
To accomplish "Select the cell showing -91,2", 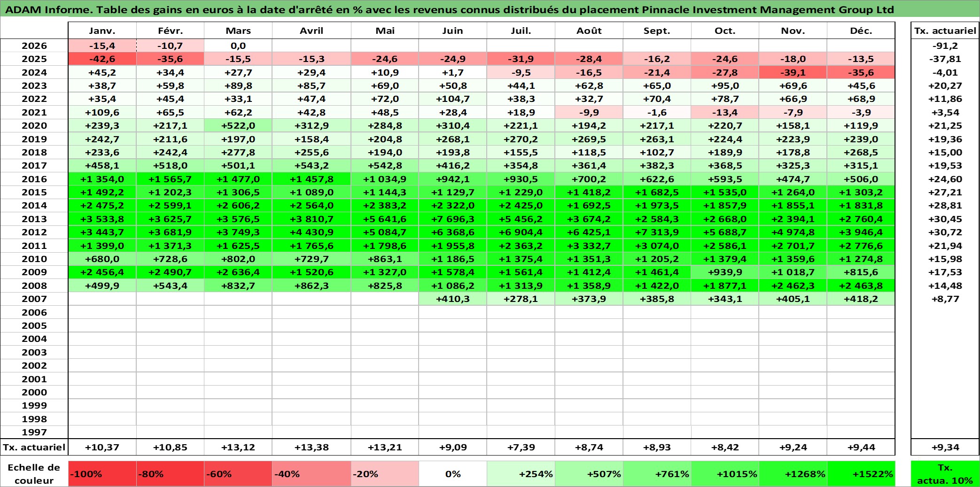I will (x=945, y=46).
